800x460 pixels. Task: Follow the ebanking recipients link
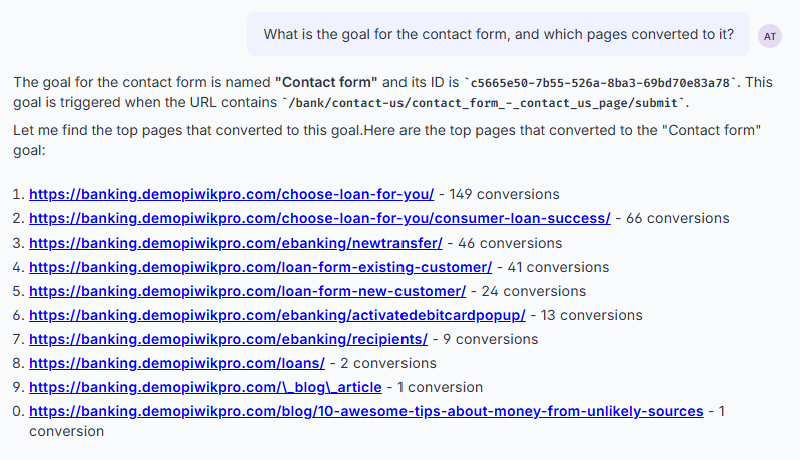(x=229, y=339)
